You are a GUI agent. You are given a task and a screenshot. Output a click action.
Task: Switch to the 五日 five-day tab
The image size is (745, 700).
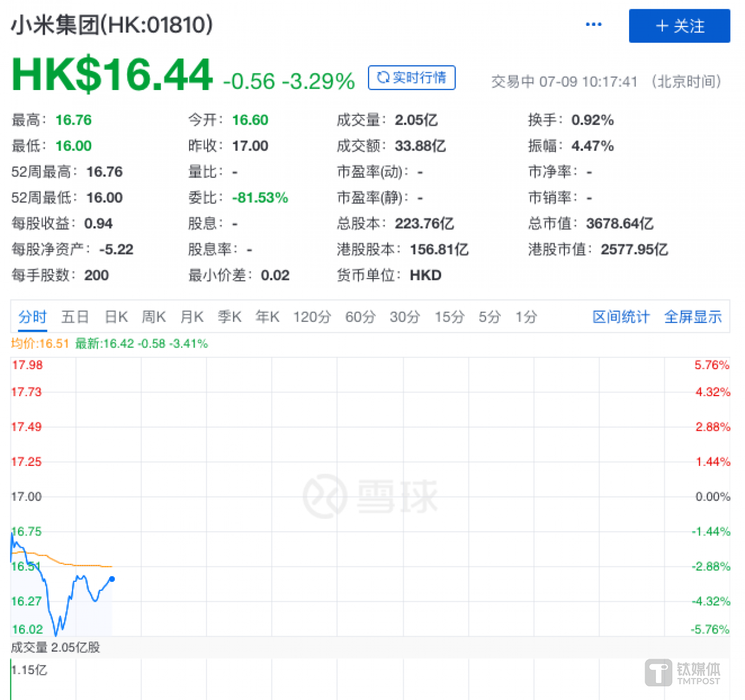pyautogui.click(x=75, y=317)
